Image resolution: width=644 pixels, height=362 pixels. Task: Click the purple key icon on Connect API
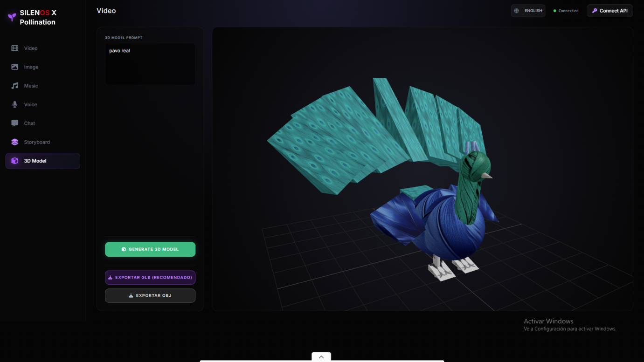tap(594, 10)
